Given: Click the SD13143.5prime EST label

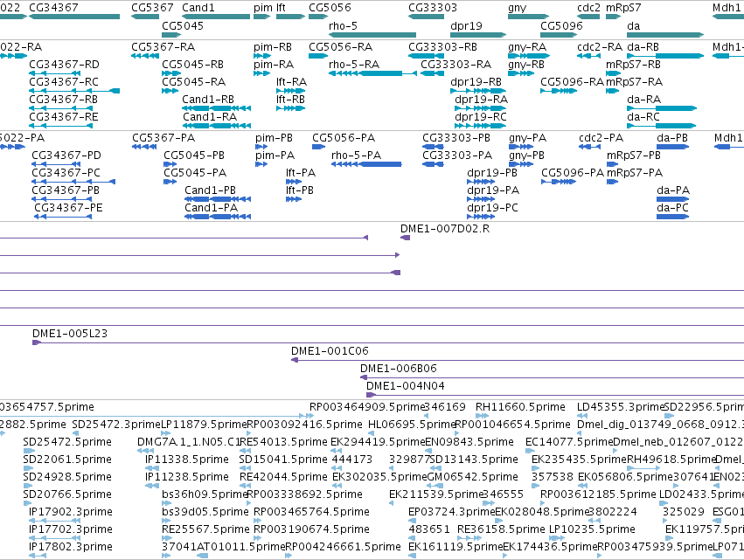Looking at the screenshot, I should pyautogui.click(x=474, y=459).
